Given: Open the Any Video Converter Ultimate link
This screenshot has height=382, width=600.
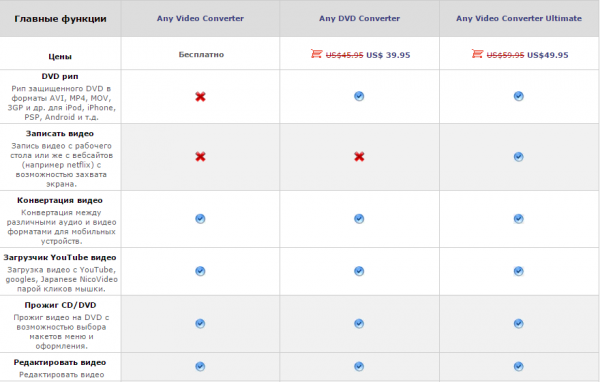Looking at the screenshot, I should point(518,18).
